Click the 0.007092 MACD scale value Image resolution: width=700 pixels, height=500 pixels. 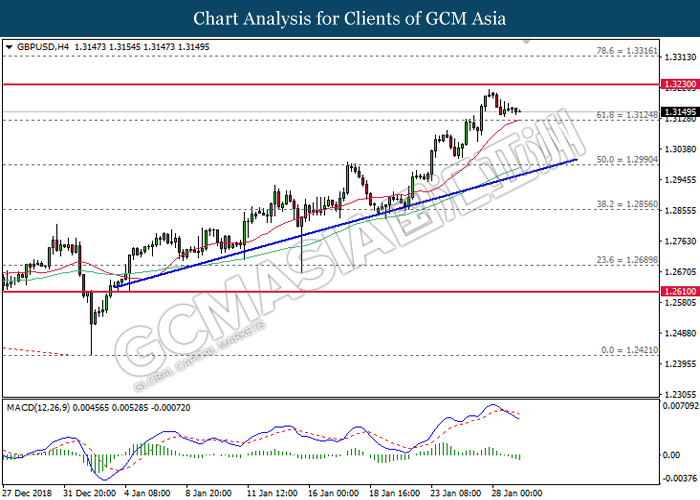[680, 406]
